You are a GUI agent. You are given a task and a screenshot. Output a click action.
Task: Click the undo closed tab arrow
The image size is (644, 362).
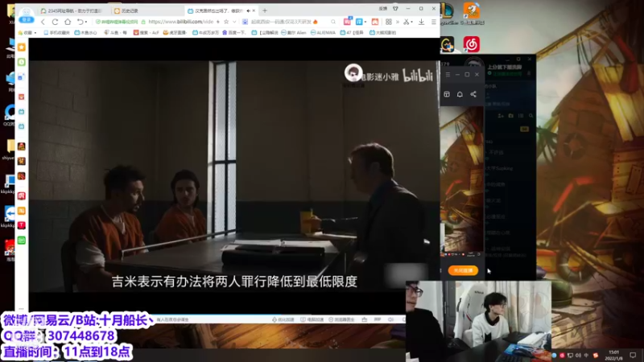[80, 22]
